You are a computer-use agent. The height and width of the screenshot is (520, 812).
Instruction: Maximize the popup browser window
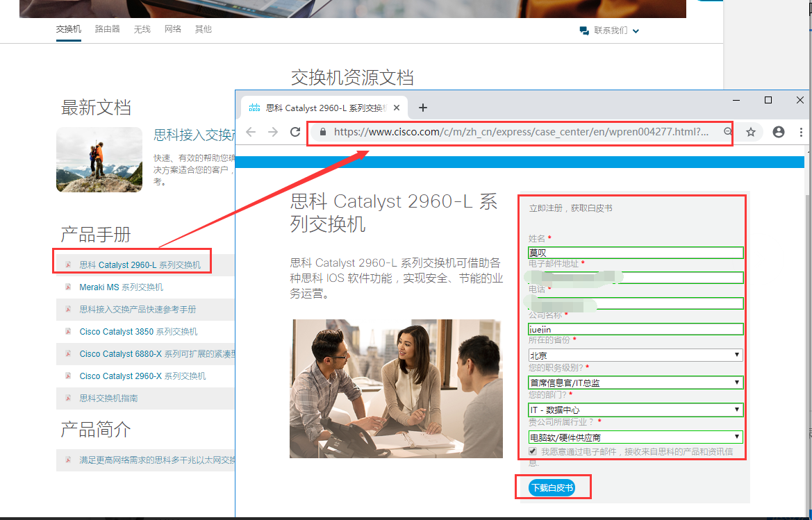pyautogui.click(x=768, y=100)
